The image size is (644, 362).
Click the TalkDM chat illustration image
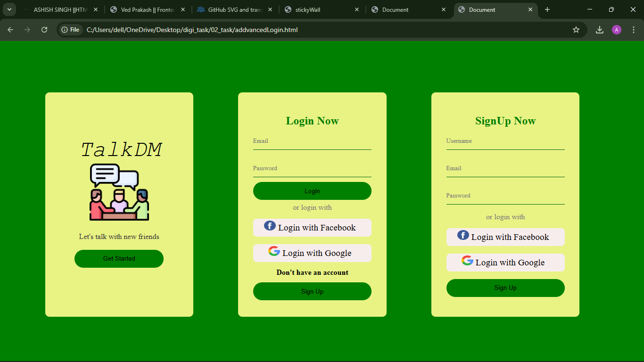point(119,192)
